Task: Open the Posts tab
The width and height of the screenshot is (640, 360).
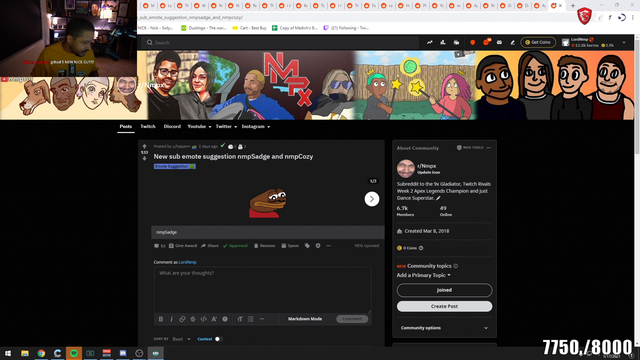Action: click(126, 127)
